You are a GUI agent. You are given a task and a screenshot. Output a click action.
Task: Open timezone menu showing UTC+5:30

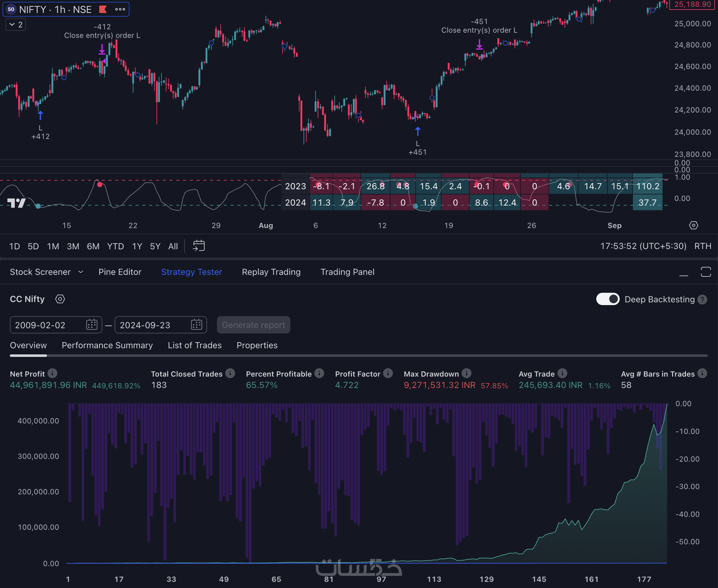coord(643,246)
